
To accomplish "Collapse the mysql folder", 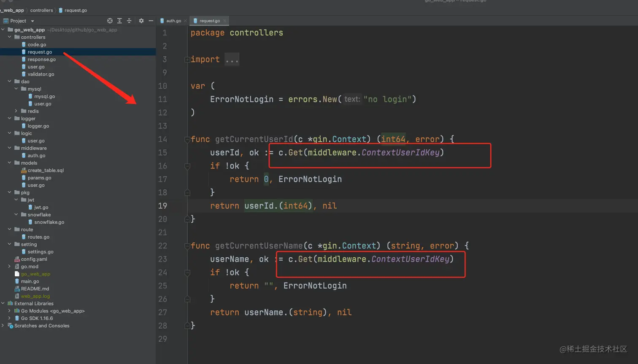I will point(16,89).
